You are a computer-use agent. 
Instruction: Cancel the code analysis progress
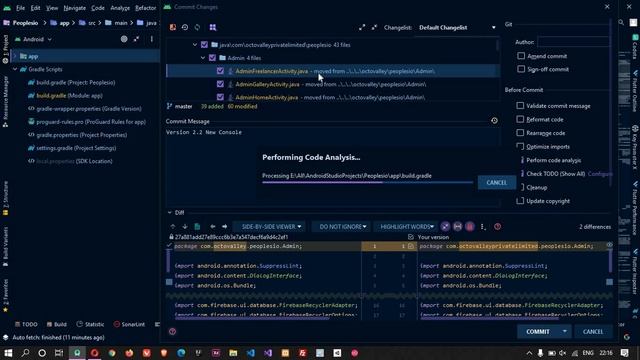coord(496,182)
